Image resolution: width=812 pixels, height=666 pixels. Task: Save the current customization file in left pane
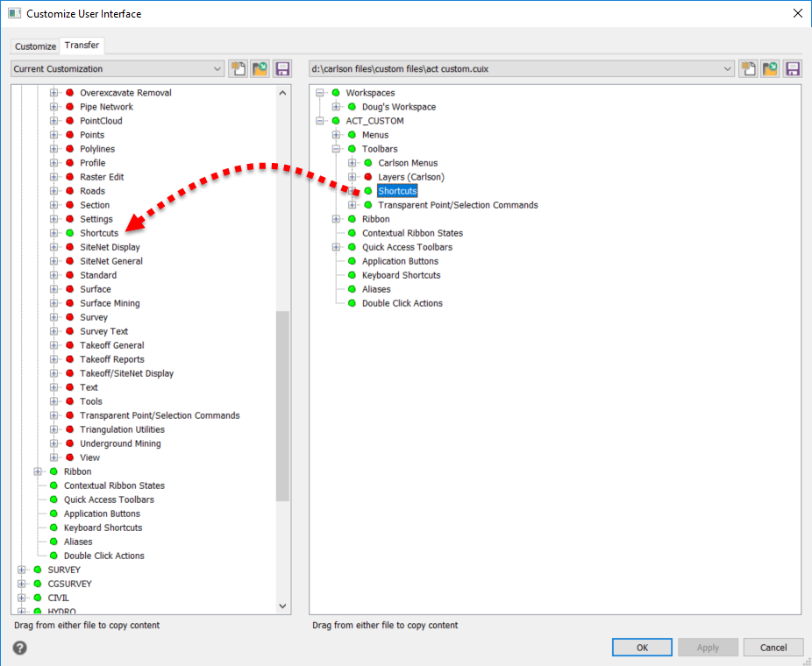[282, 69]
